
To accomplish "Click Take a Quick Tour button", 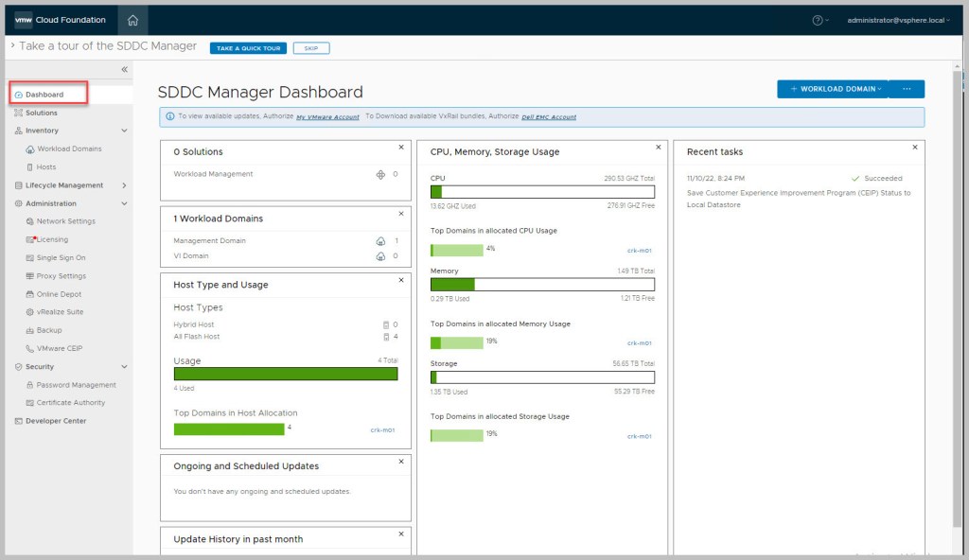I will pos(248,48).
